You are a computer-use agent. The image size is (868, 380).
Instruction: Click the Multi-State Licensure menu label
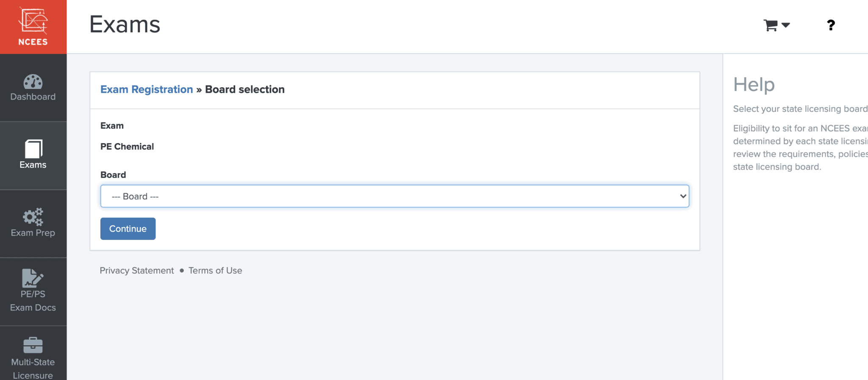point(33,369)
